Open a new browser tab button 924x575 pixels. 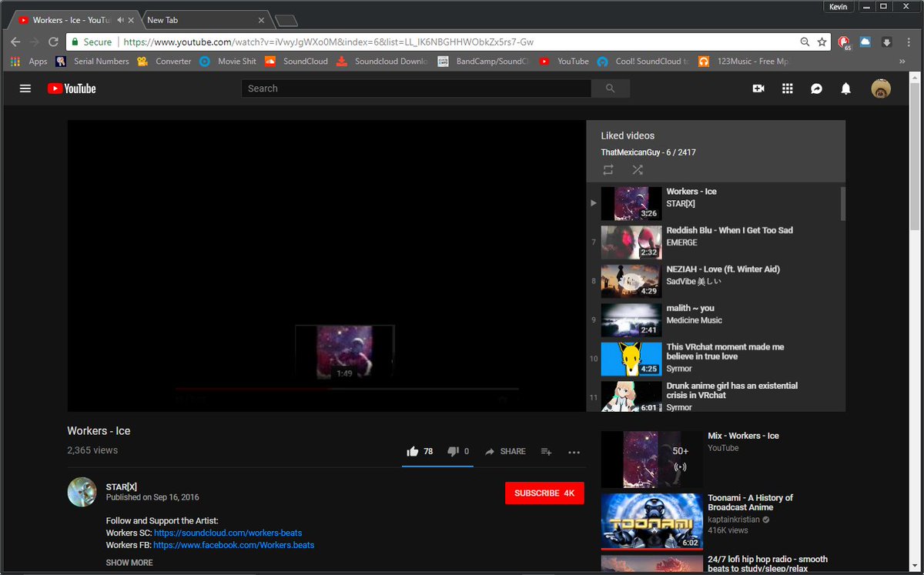coord(286,21)
